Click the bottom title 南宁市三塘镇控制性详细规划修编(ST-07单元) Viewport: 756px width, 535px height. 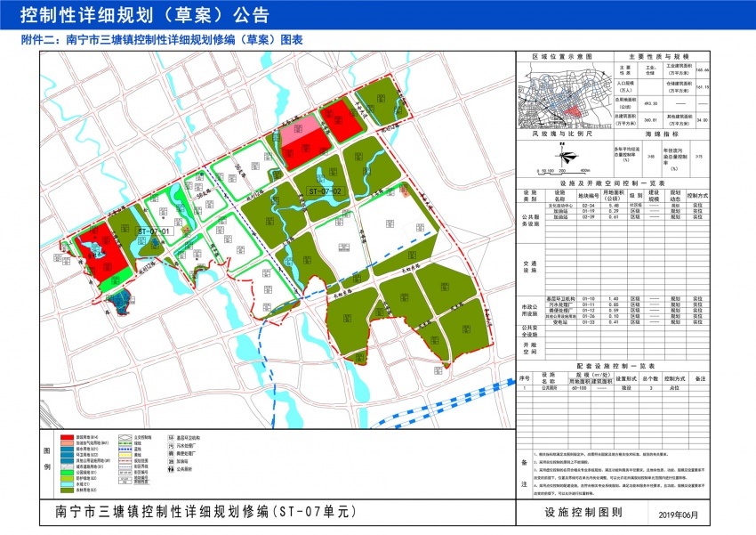click(205, 512)
